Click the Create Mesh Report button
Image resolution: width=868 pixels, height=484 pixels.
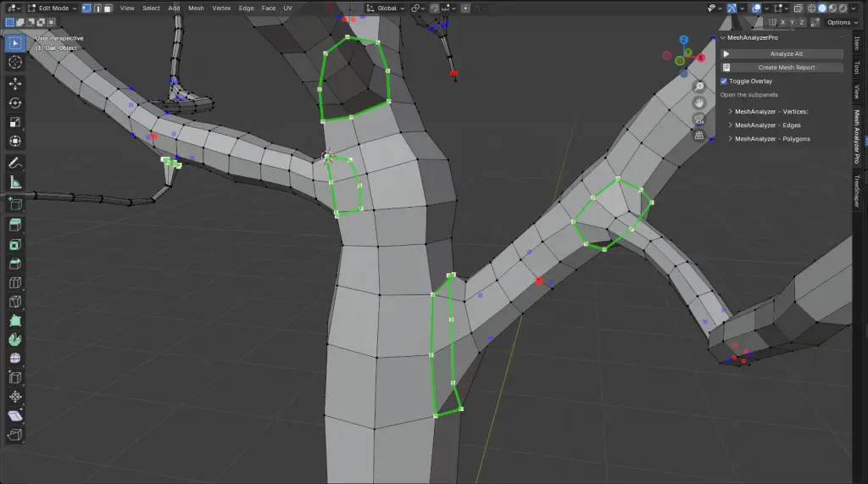click(x=782, y=67)
